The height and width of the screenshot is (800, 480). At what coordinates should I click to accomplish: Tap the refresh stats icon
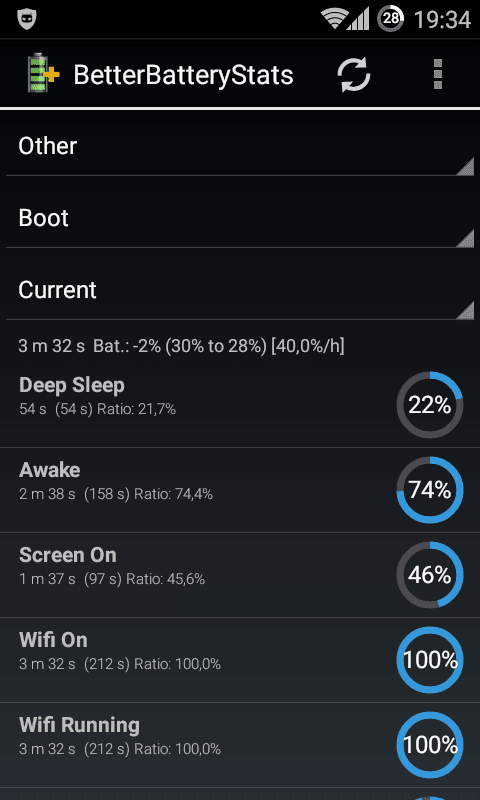coord(353,75)
